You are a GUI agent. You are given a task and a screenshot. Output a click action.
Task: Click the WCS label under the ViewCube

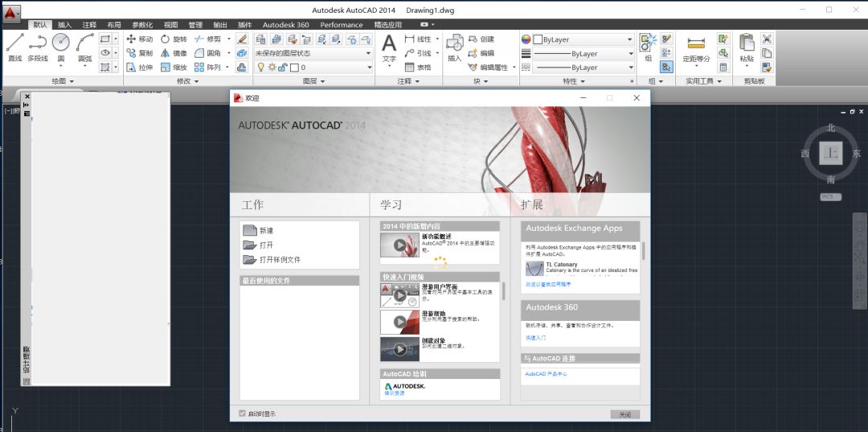[x=830, y=196]
